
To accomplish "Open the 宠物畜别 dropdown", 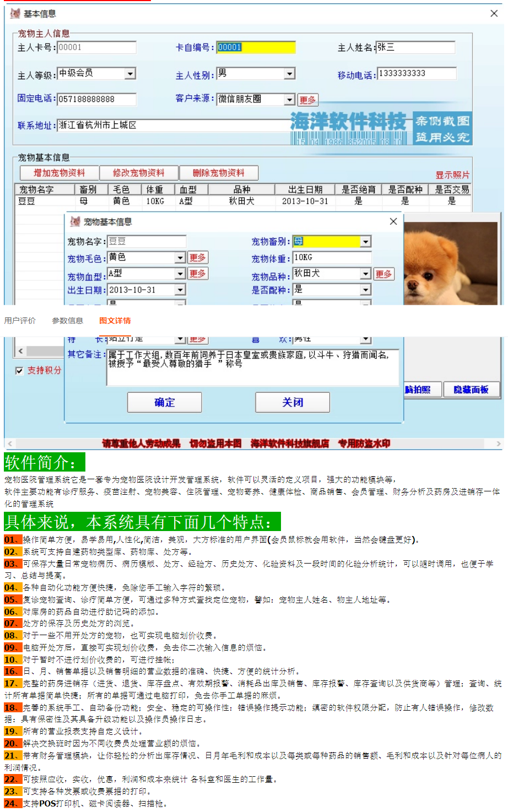I will [x=365, y=242].
